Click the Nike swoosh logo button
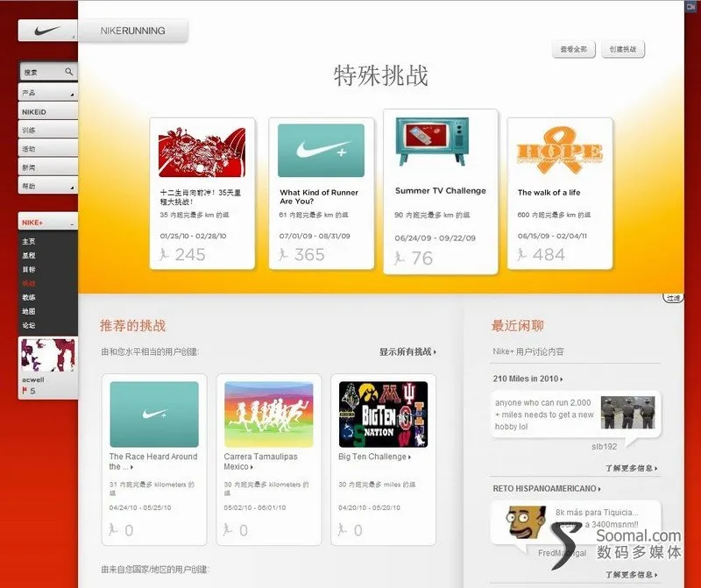The height and width of the screenshot is (588, 701). [x=48, y=31]
